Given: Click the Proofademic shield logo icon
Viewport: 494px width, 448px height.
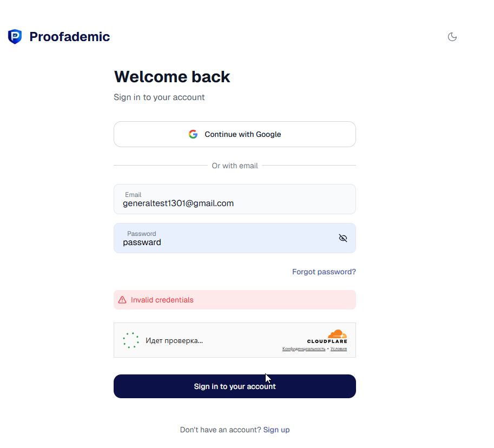Looking at the screenshot, I should click(x=15, y=37).
